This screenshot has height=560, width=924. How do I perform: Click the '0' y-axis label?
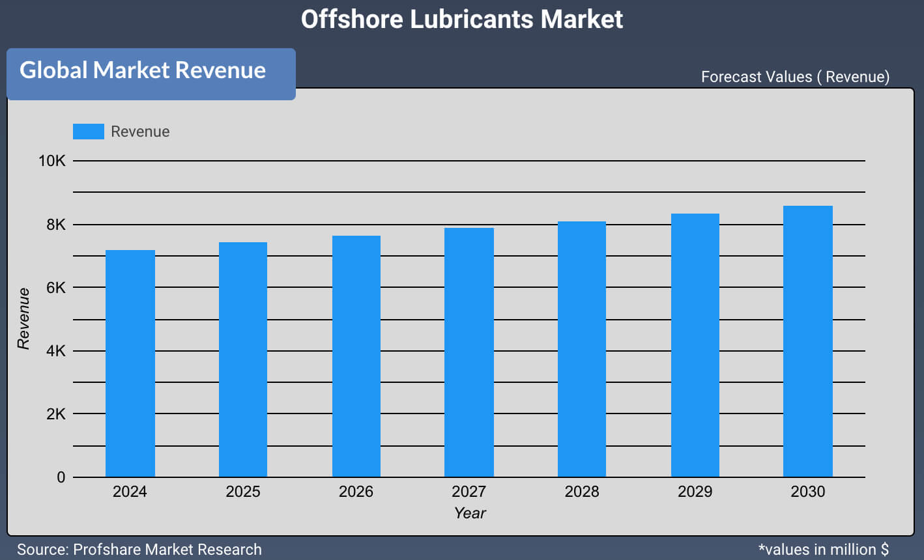click(61, 477)
